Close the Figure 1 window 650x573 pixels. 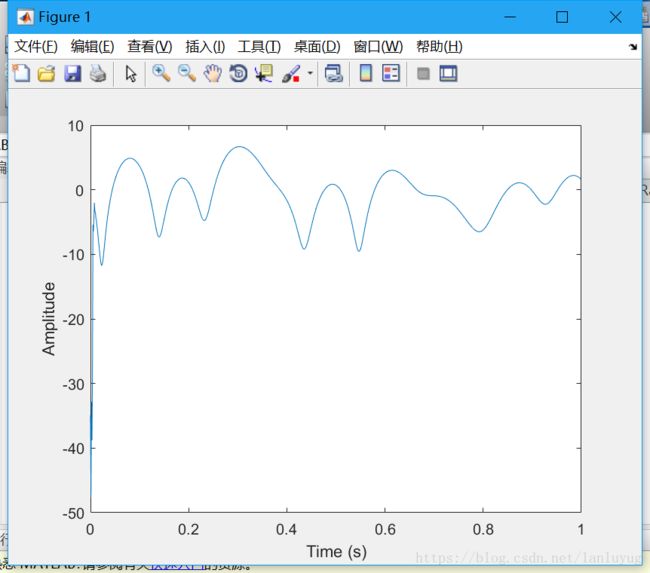[616, 17]
